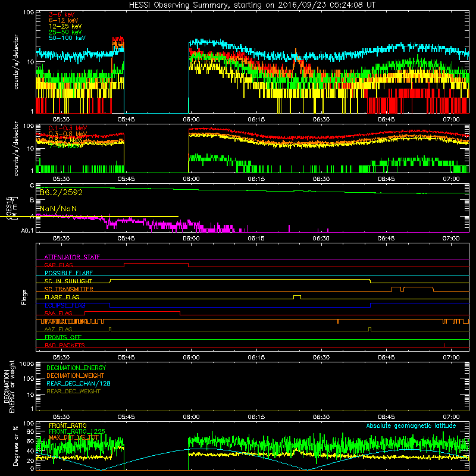
Task: Click 05:45 tick label under the top panel
Action: click(126, 120)
